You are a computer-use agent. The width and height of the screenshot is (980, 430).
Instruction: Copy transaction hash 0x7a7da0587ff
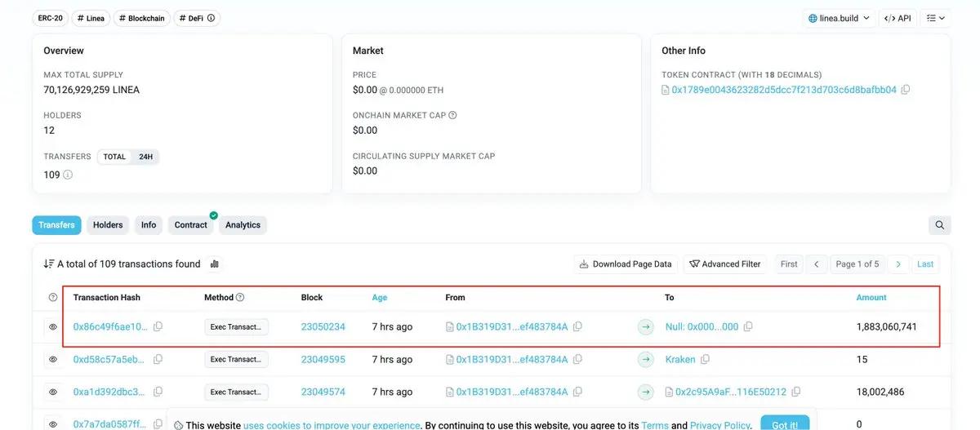pos(158,424)
